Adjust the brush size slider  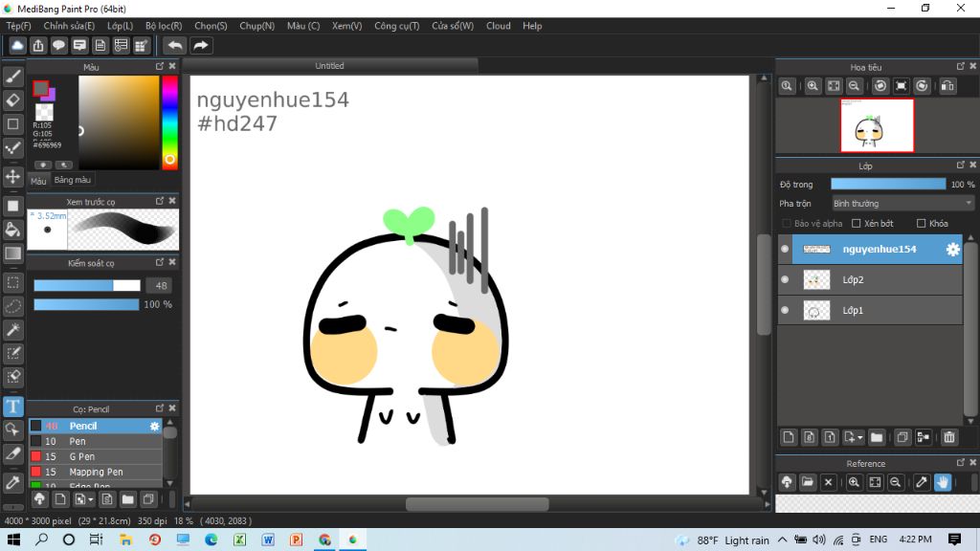coord(87,285)
